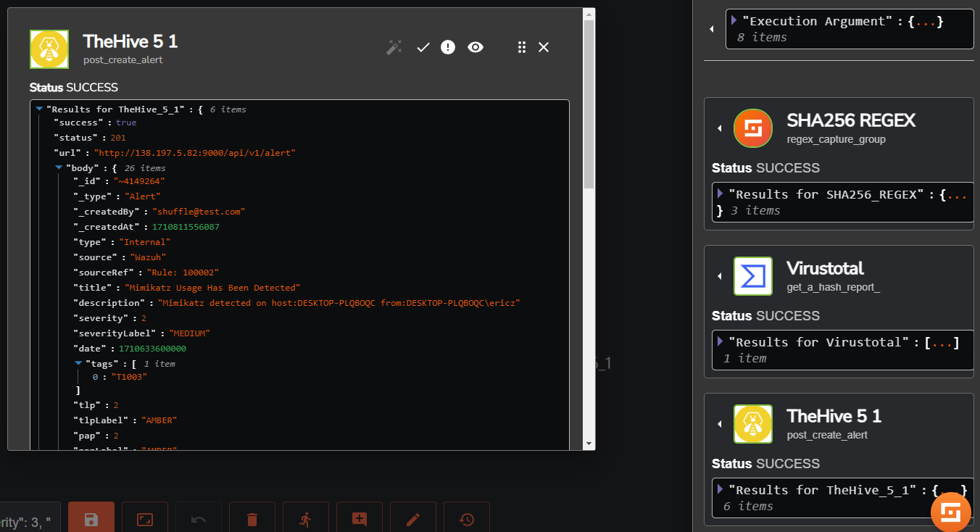Click the arrow left of Execution Argument box
Screen dimensions: 980x532
click(712, 29)
